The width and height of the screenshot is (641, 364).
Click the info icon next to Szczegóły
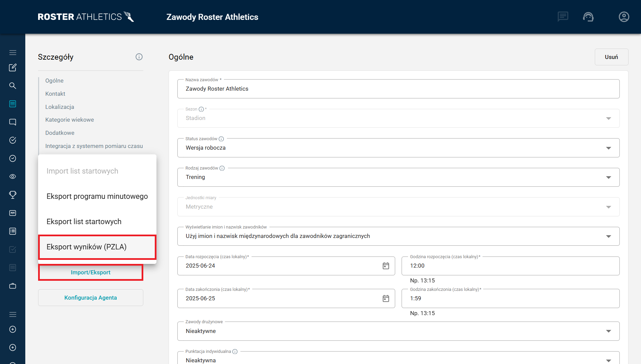(x=139, y=57)
